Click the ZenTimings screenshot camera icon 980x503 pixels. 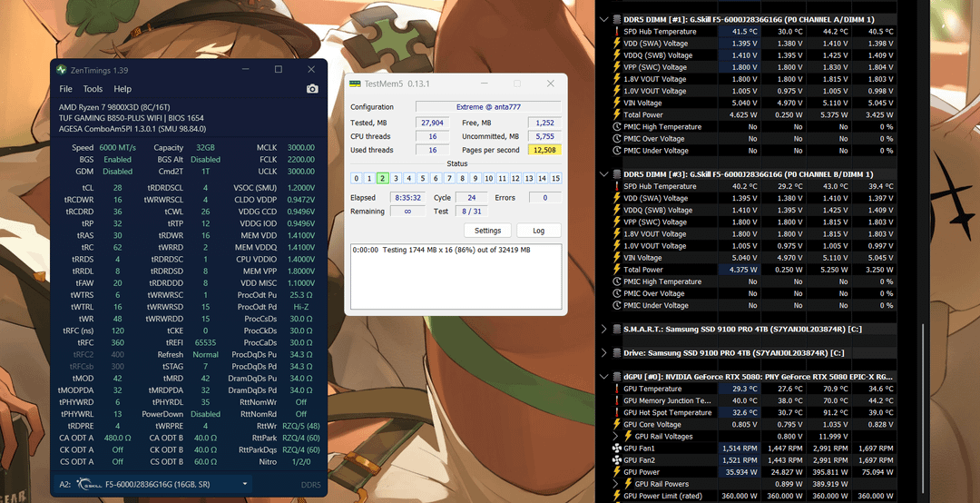tap(312, 89)
